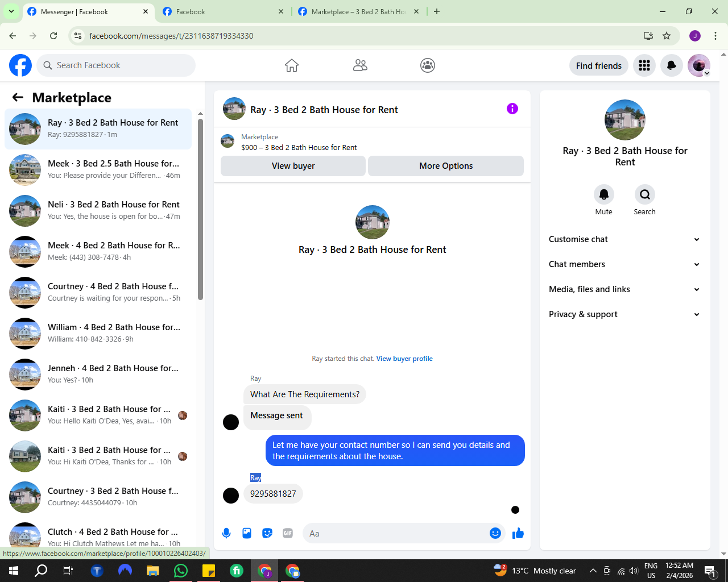This screenshot has height=582, width=728.
Task: Open Windows Start menu
Action: [14, 571]
